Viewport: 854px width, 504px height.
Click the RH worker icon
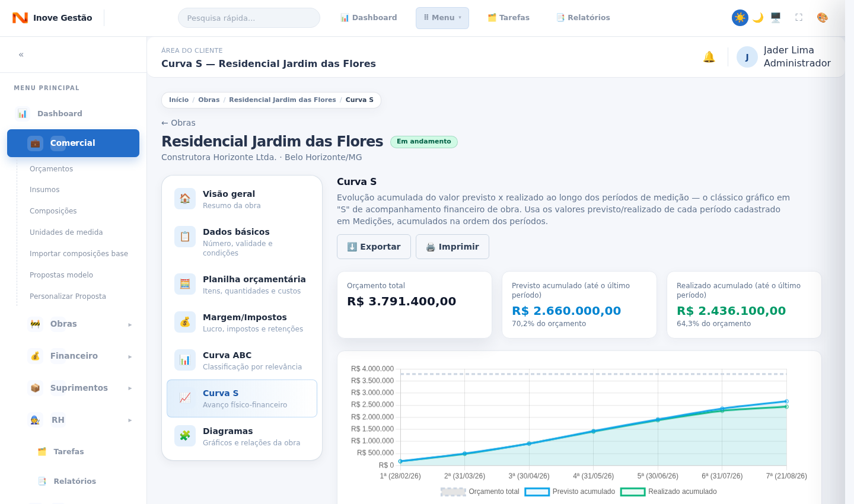[35, 420]
